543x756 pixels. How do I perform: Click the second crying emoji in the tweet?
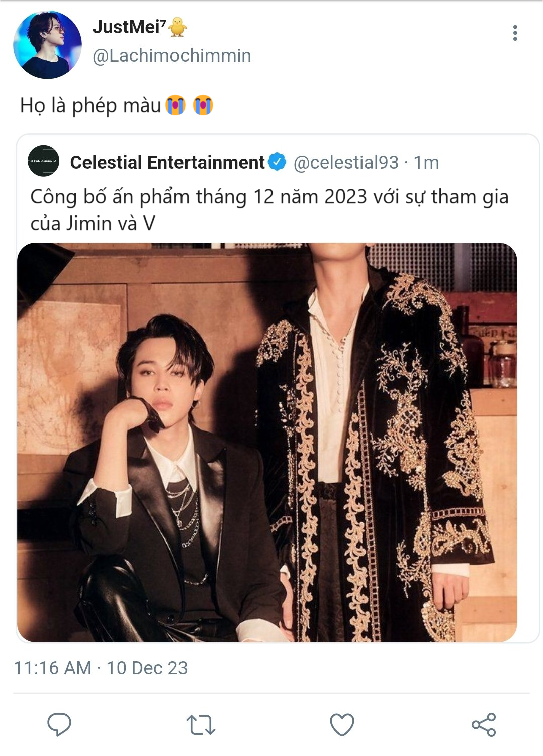pos(203,105)
